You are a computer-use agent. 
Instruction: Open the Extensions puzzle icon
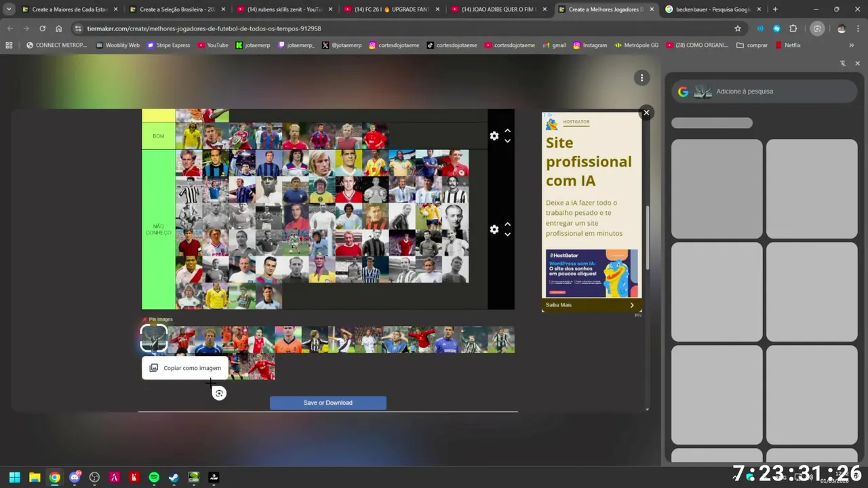tap(793, 28)
